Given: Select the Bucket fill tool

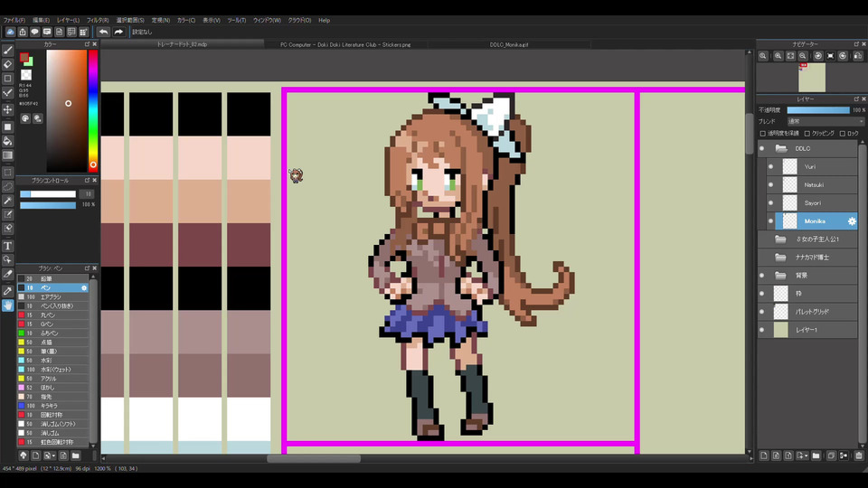Looking at the screenshot, I should tap(8, 141).
